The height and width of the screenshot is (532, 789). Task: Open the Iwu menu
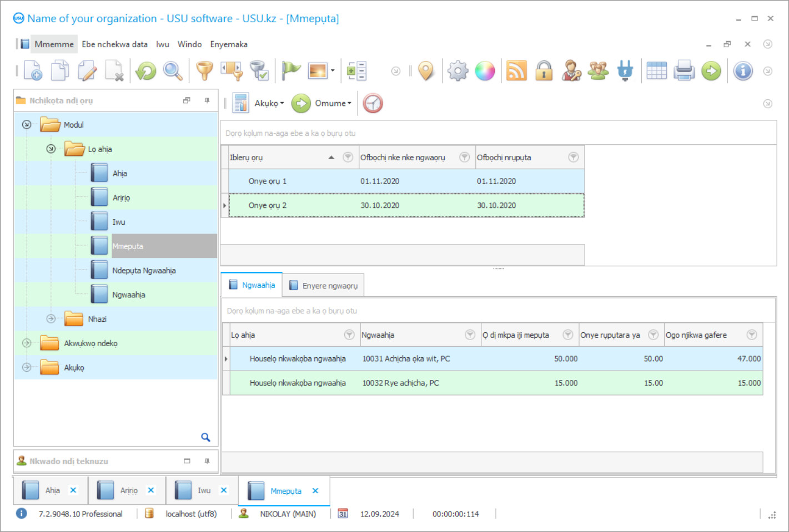163,44
